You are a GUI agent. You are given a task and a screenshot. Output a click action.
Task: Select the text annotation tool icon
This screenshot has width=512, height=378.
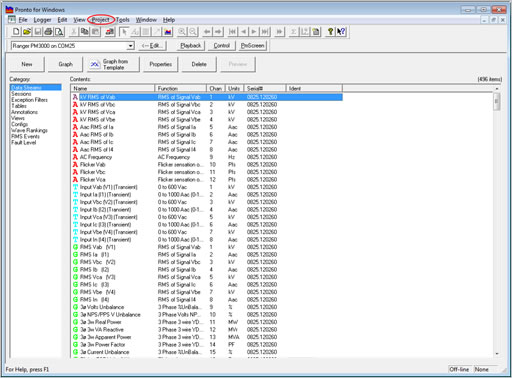pos(135,32)
